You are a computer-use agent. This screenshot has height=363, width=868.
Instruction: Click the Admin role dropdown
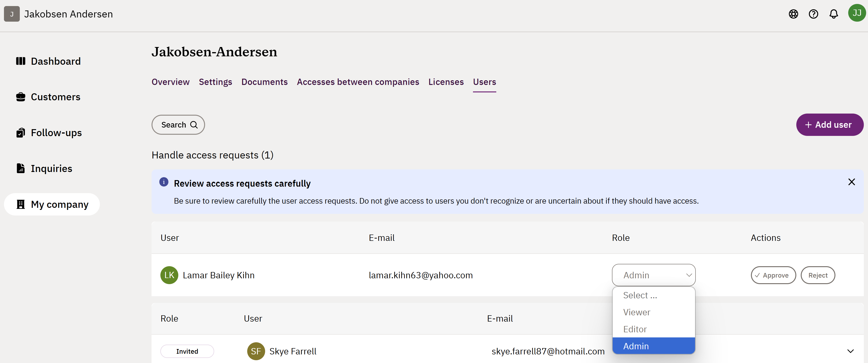coord(653,275)
